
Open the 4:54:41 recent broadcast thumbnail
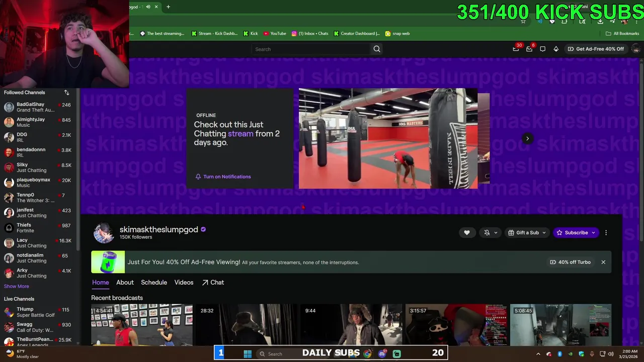[141, 325]
